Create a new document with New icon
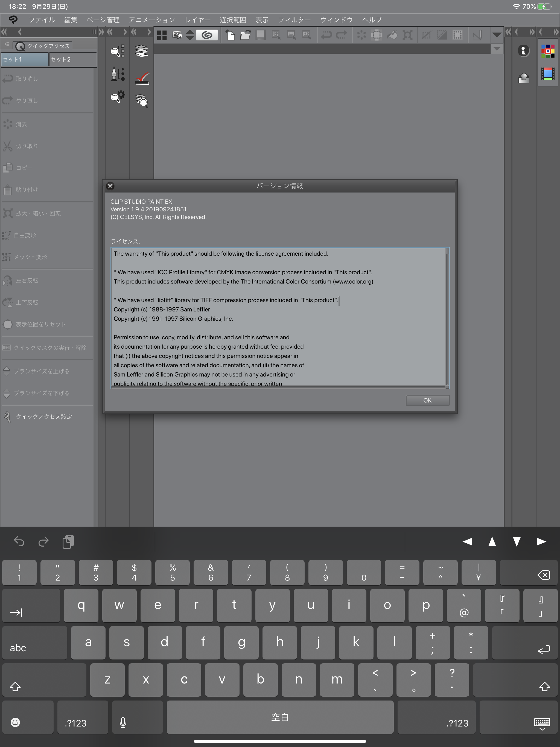The image size is (560, 747). click(230, 35)
